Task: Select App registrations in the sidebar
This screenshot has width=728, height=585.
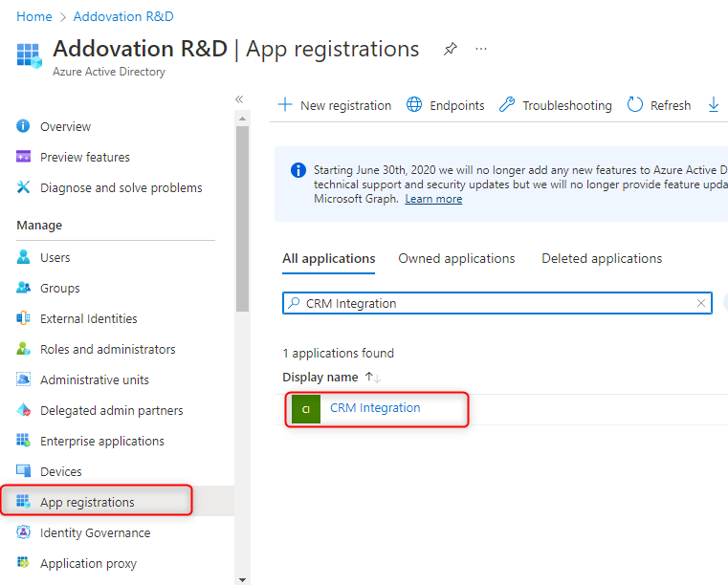Action: pyautogui.click(x=87, y=503)
